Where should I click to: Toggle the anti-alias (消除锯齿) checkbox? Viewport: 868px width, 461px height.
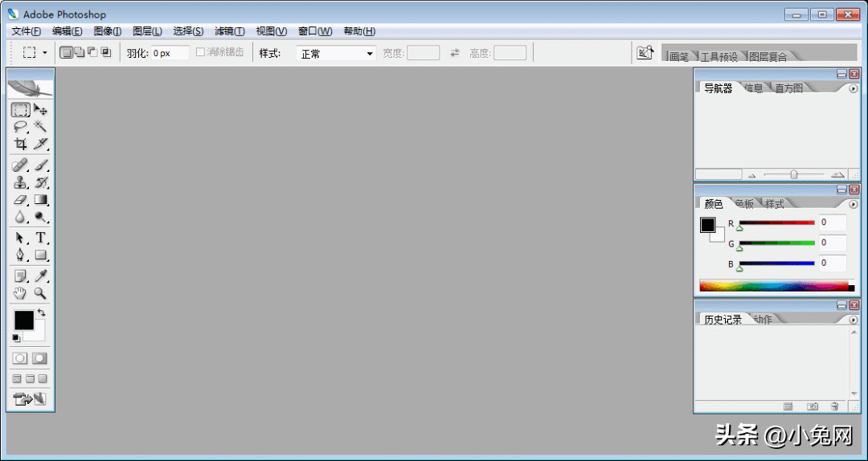(x=201, y=52)
